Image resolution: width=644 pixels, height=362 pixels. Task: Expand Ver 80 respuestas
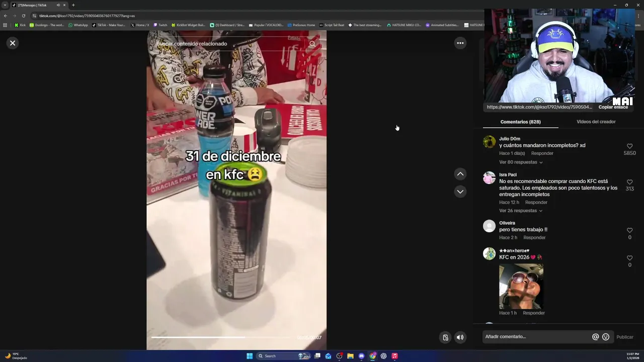pyautogui.click(x=521, y=162)
